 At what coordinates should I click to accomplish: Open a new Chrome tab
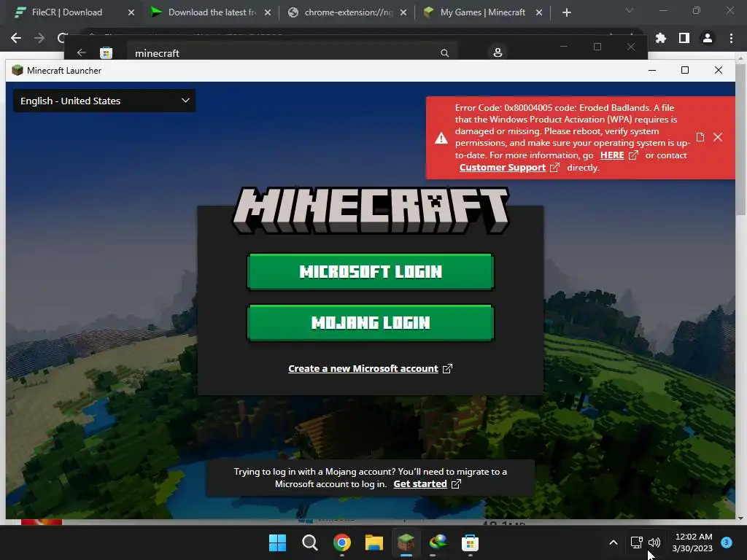[x=566, y=12]
